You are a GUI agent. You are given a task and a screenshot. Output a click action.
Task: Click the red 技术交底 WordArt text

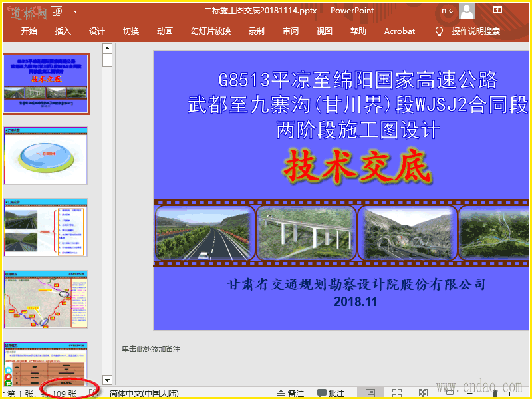(357, 167)
